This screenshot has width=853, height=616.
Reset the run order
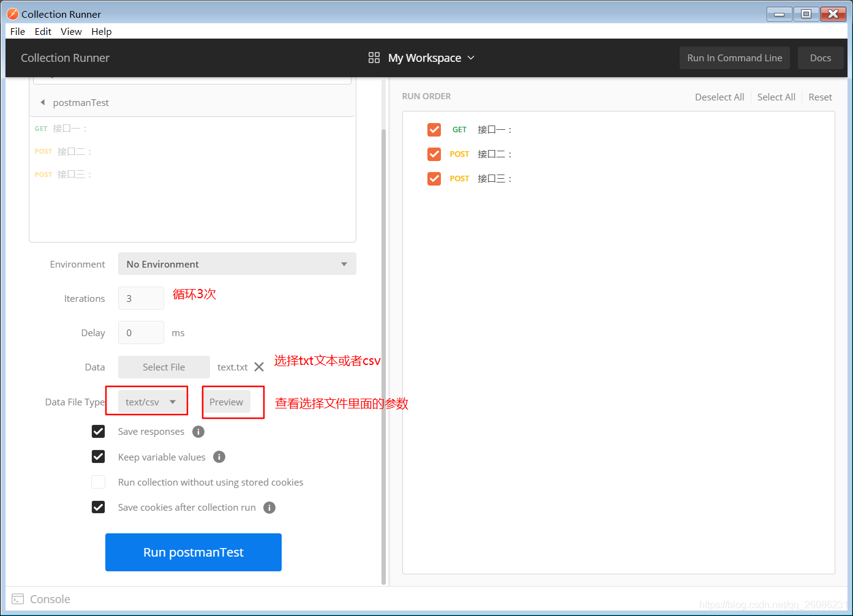pyautogui.click(x=821, y=97)
